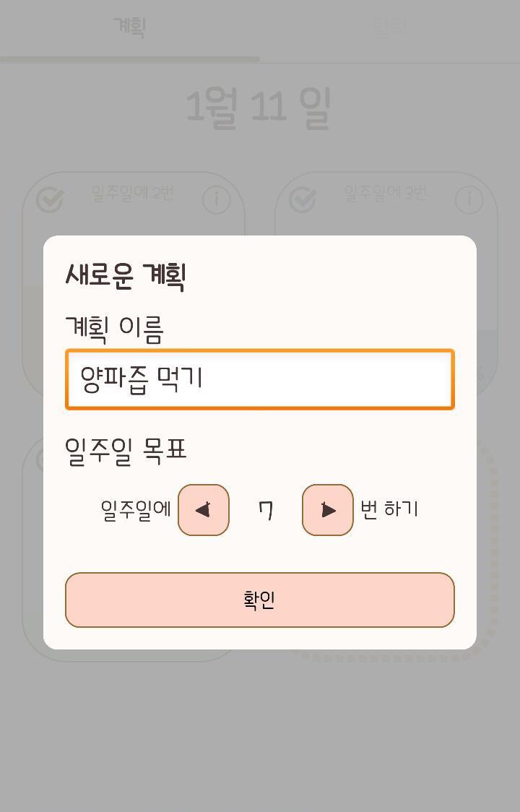Decrease weekly count with the left arrow

pos(204,510)
